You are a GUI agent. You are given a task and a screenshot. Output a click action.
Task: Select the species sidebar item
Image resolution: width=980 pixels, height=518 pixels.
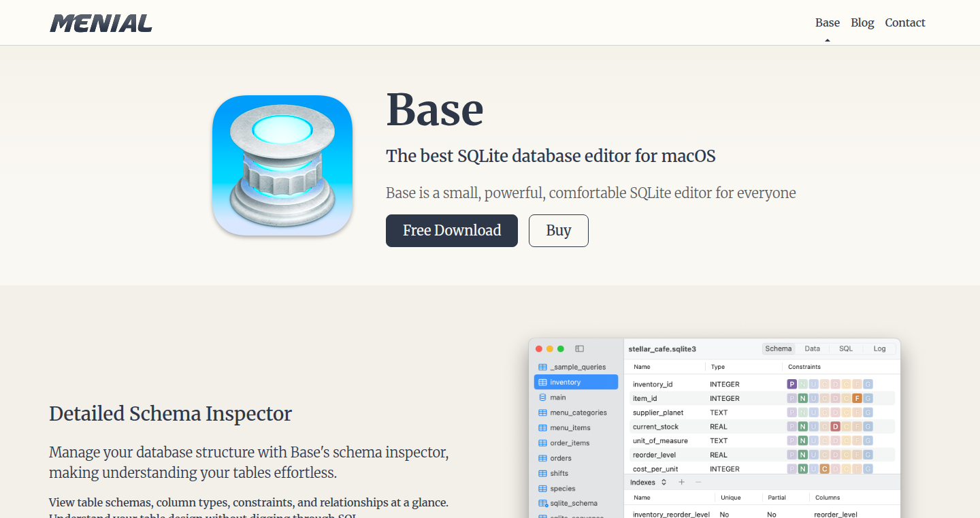576,488
